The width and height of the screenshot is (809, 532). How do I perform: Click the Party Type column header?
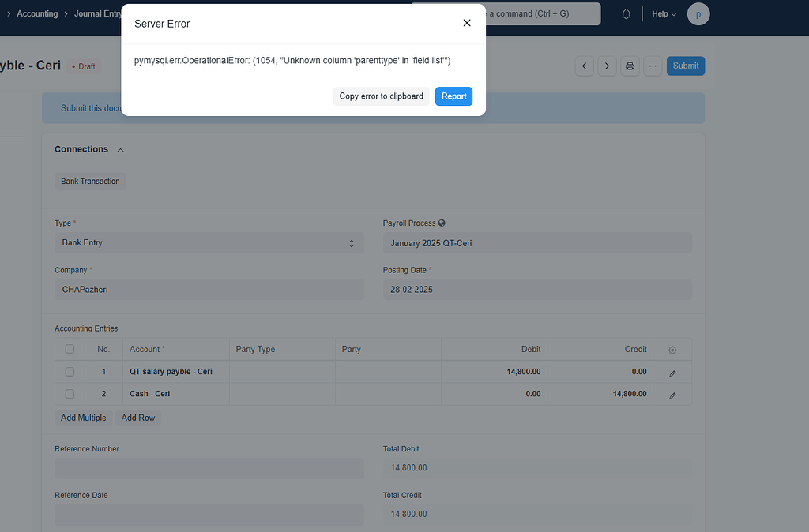[x=282, y=349]
